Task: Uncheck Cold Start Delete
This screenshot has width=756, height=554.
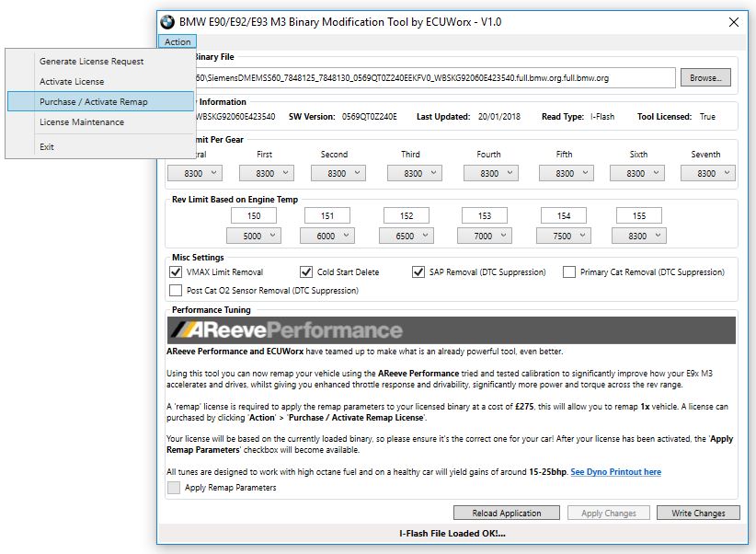Action: click(x=306, y=272)
